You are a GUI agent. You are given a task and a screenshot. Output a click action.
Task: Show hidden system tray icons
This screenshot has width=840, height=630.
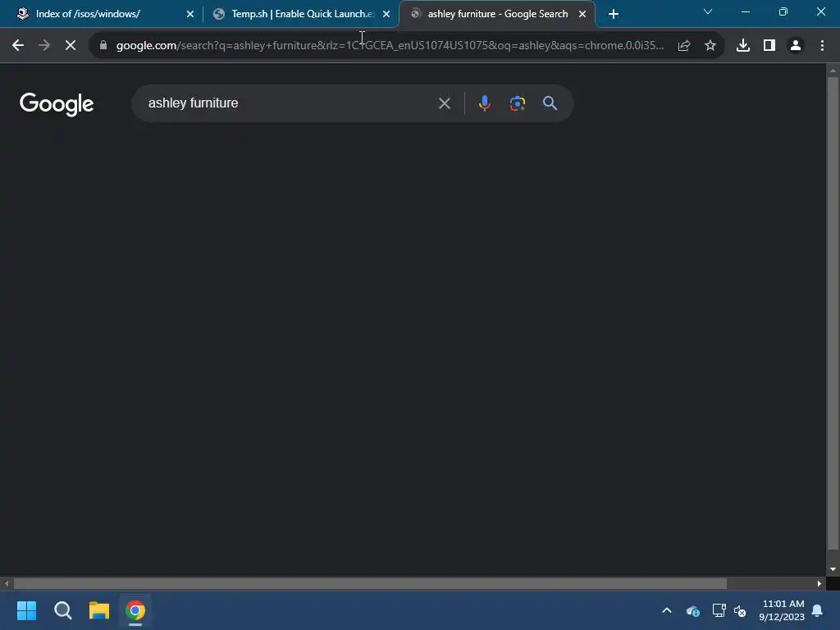pos(667,610)
